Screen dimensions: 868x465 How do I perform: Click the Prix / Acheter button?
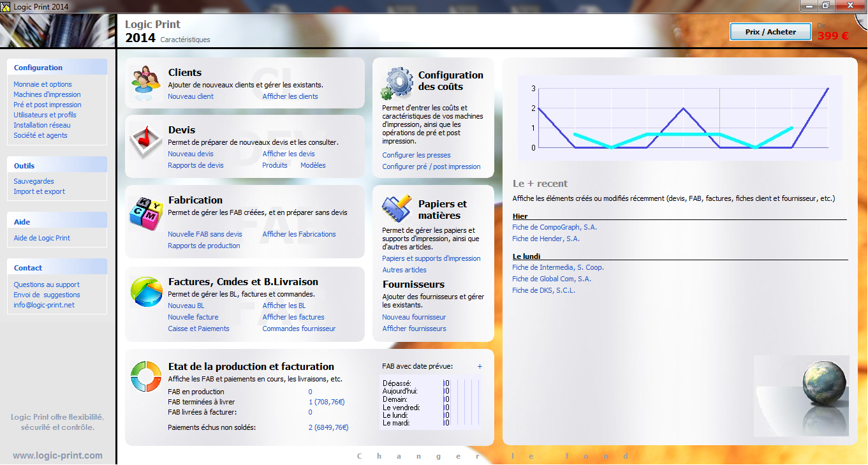point(770,32)
